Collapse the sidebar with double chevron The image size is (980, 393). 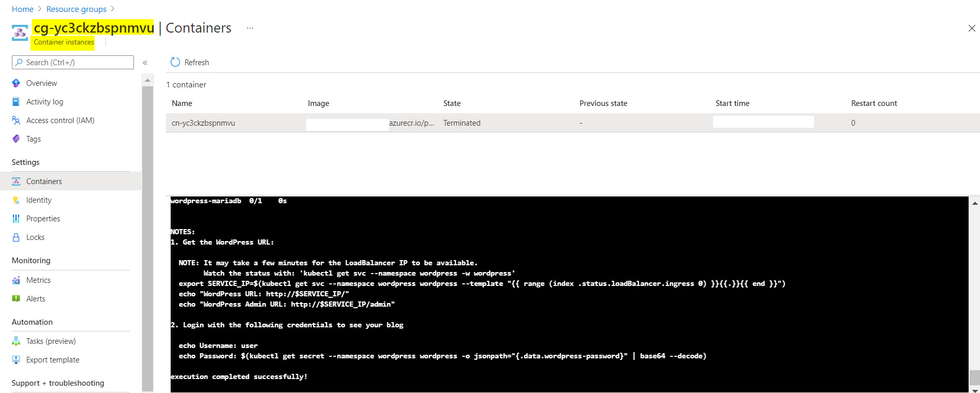point(145,63)
